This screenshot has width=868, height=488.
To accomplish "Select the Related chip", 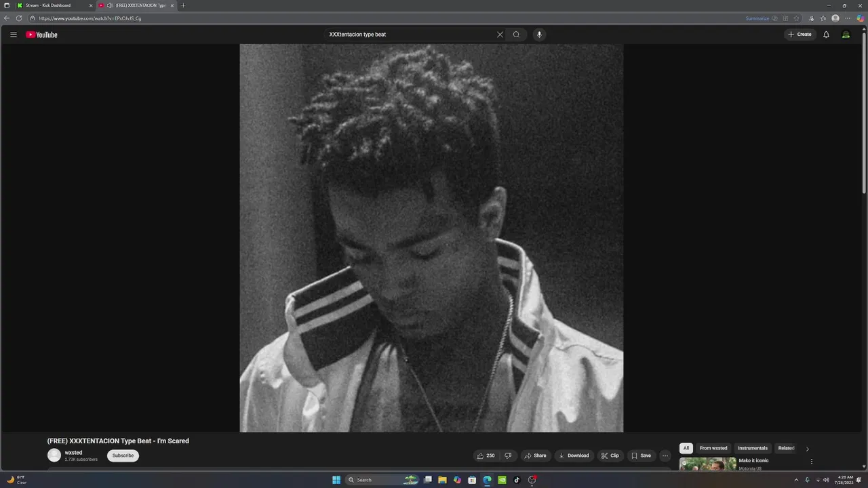I will tap(786, 448).
